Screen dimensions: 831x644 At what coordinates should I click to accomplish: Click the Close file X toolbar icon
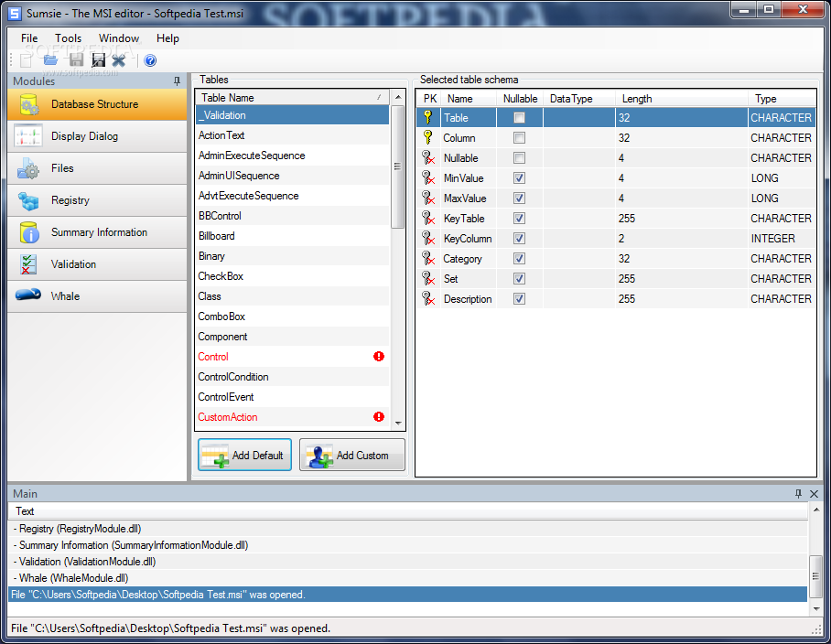tap(119, 60)
